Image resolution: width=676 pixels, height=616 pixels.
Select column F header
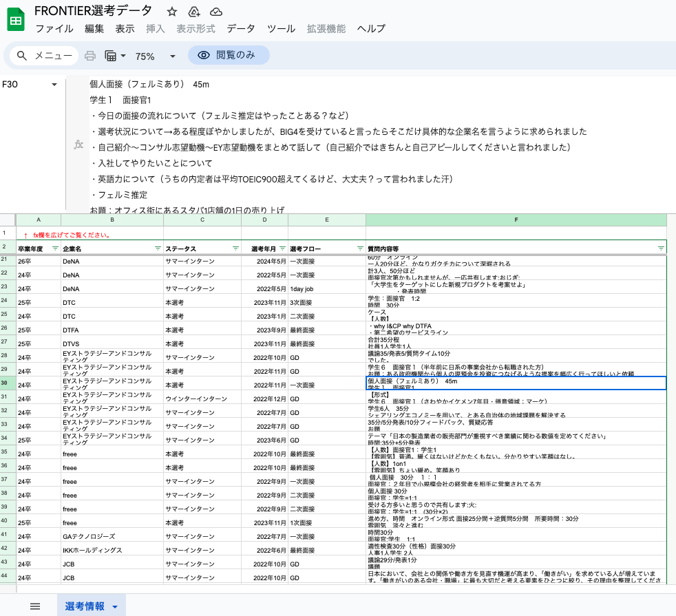click(516, 220)
